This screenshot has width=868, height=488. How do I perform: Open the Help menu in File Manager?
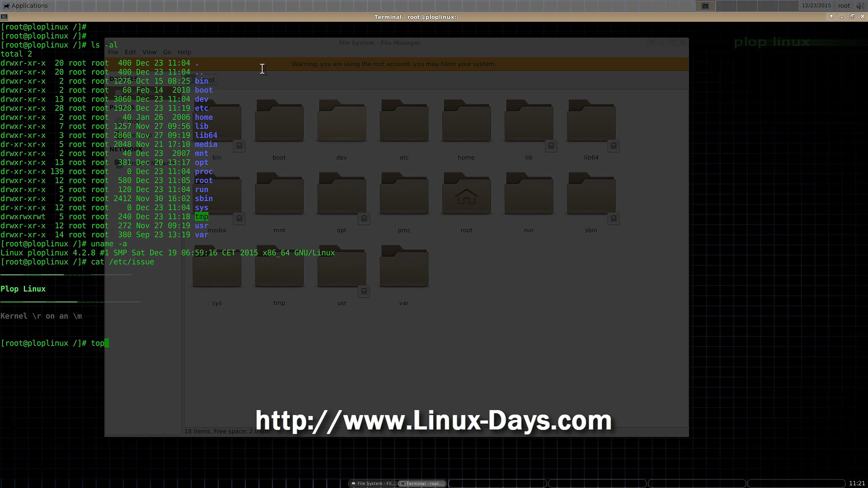click(184, 52)
